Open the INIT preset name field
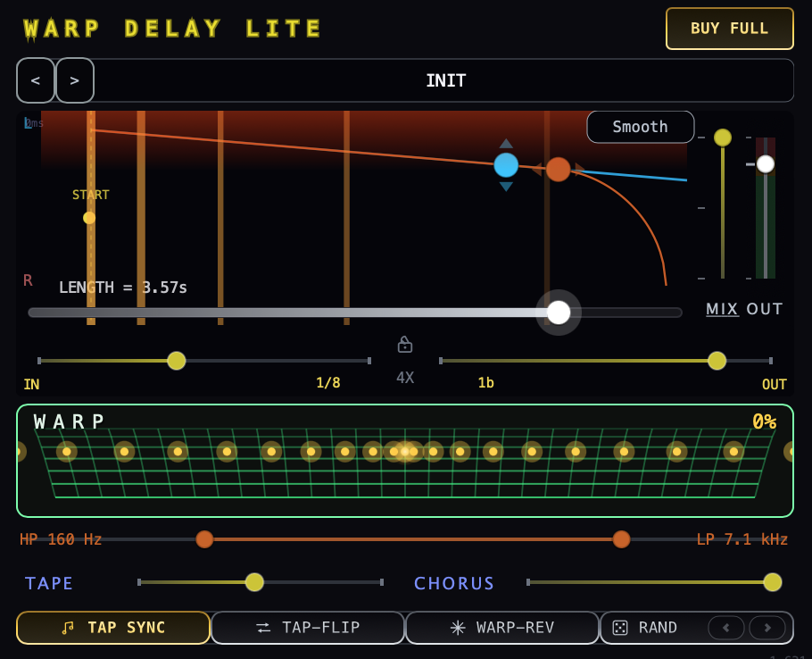Image resolution: width=812 pixels, height=659 pixels. click(x=445, y=80)
